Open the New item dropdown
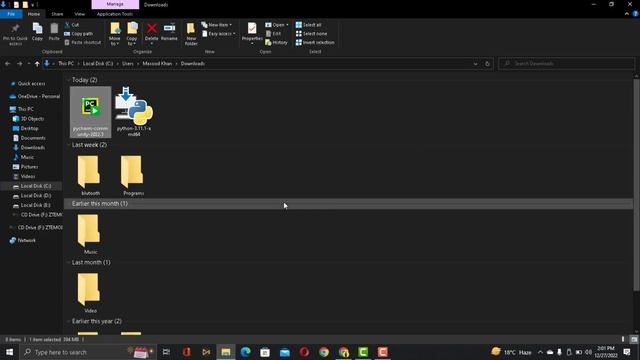Viewport: 640px width, 360px height. [217, 25]
